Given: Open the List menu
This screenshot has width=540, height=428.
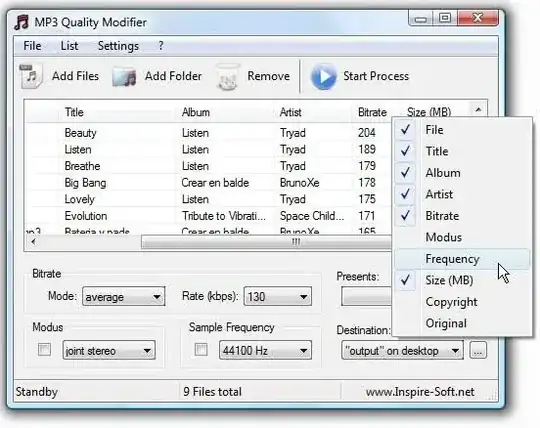Looking at the screenshot, I should click(x=69, y=46).
